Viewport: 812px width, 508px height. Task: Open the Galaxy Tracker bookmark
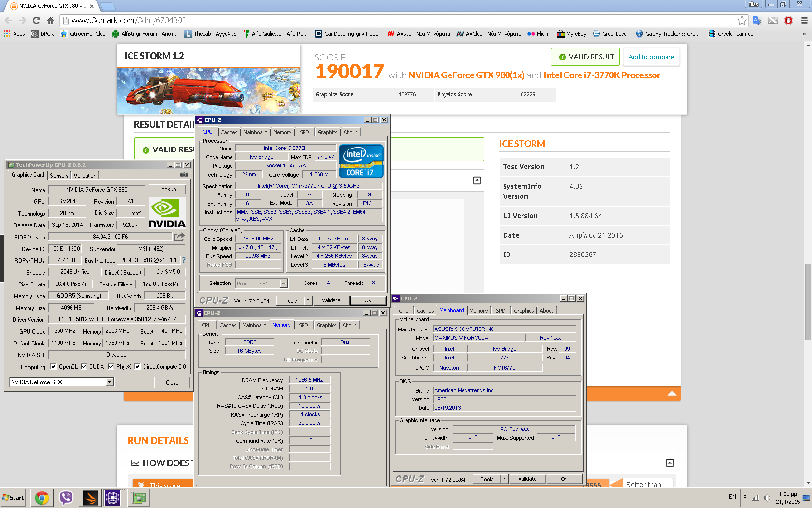tap(667, 34)
